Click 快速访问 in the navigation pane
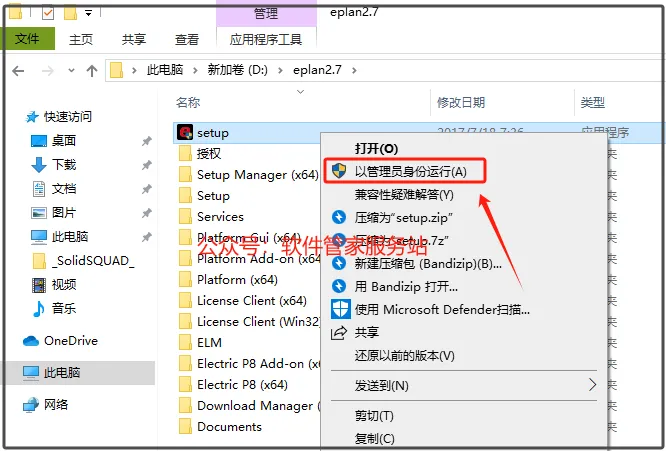This screenshot has width=666, height=451. click(68, 116)
